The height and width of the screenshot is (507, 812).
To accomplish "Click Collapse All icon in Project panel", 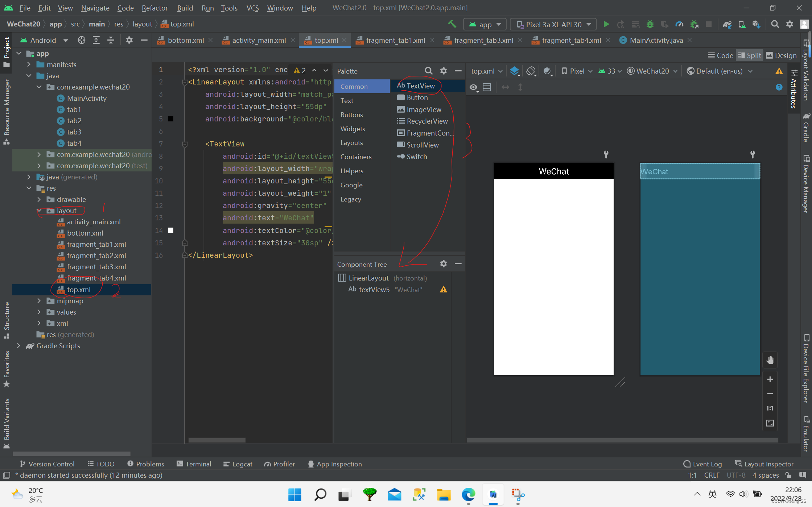I will point(111,40).
